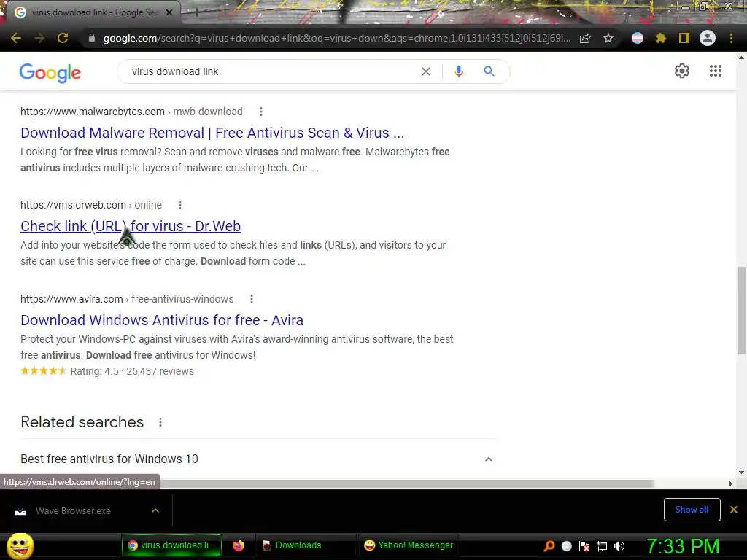Image resolution: width=747 pixels, height=560 pixels.
Task: Open a new browser tab
Action: click(196, 12)
